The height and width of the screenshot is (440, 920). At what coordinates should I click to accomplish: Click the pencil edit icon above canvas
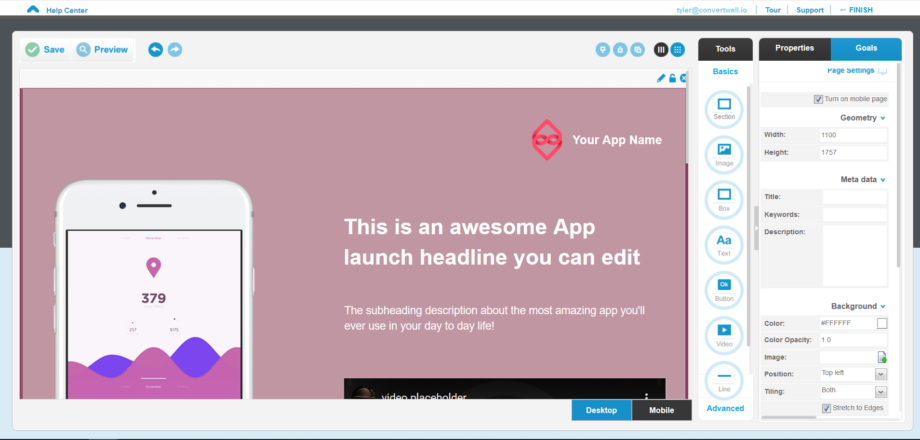click(x=661, y=78)
